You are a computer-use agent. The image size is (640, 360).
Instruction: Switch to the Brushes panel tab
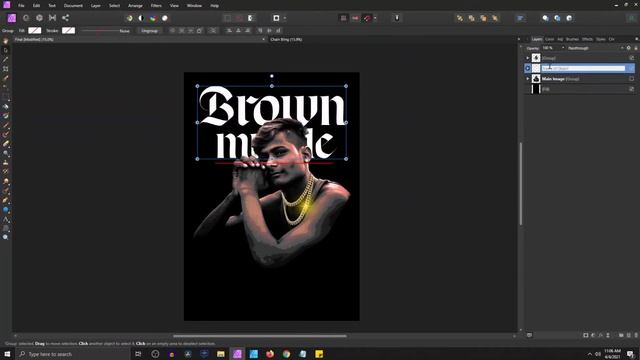tap(572, 39)
